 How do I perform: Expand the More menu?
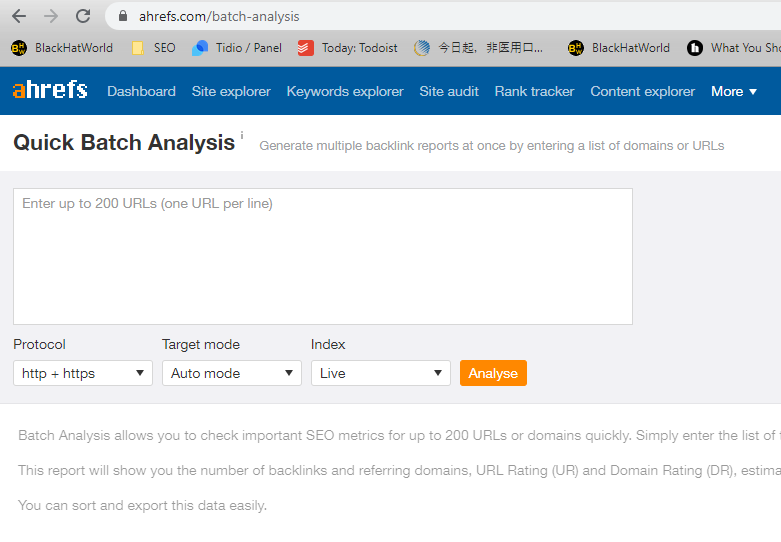[x=734, y=92]
